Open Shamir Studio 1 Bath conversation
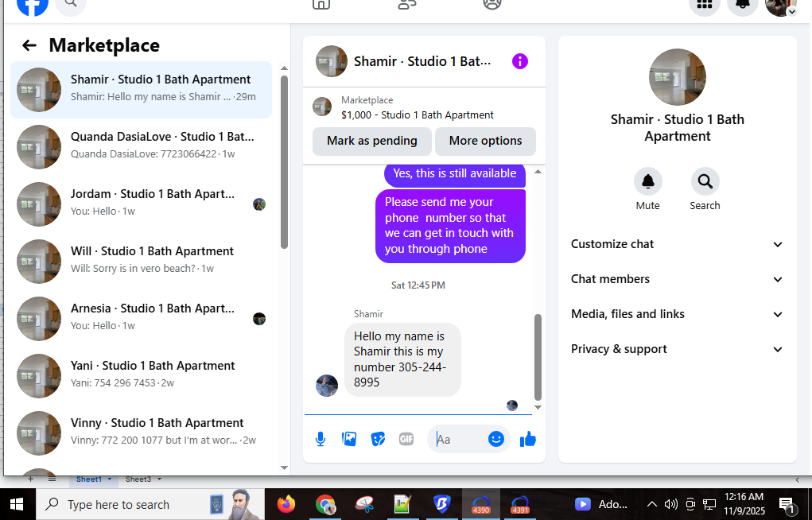This screenshot has height=520, width=812. pos(141,90)
